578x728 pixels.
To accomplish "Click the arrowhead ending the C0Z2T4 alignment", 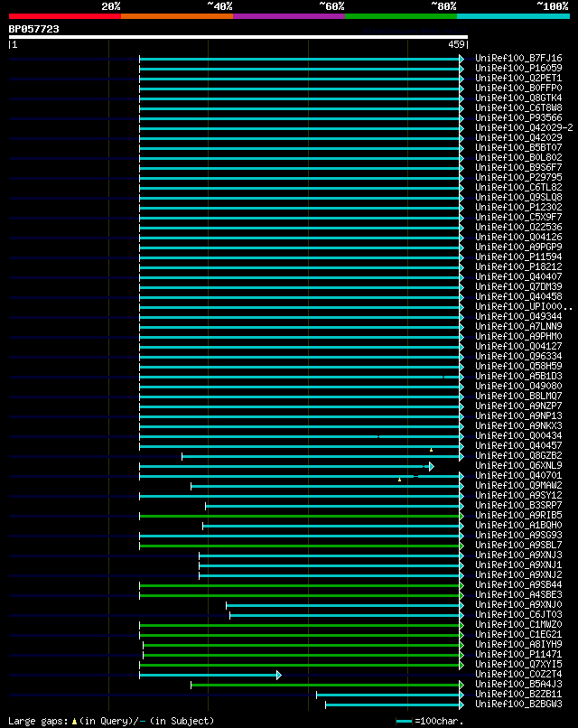I will 279,675.
